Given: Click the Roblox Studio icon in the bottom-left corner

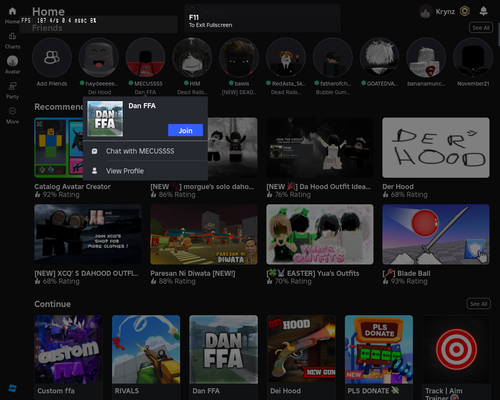Looking at the screenshot, I should [12, 388].
